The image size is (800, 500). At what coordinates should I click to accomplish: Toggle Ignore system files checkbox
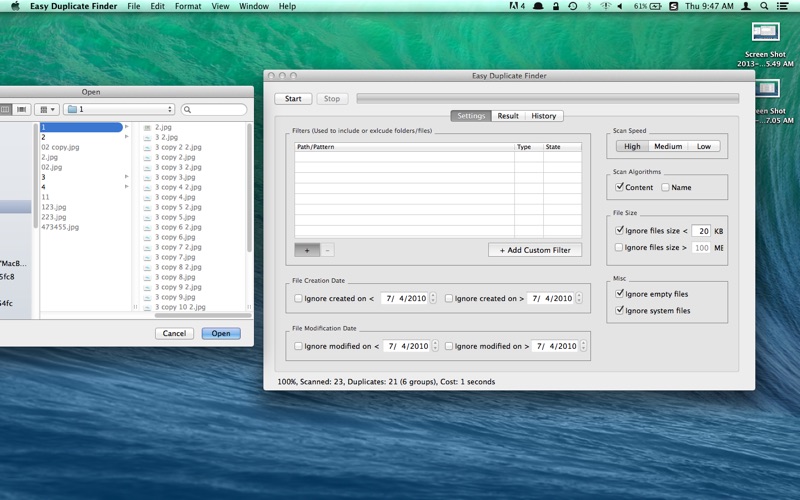(619, 310)
